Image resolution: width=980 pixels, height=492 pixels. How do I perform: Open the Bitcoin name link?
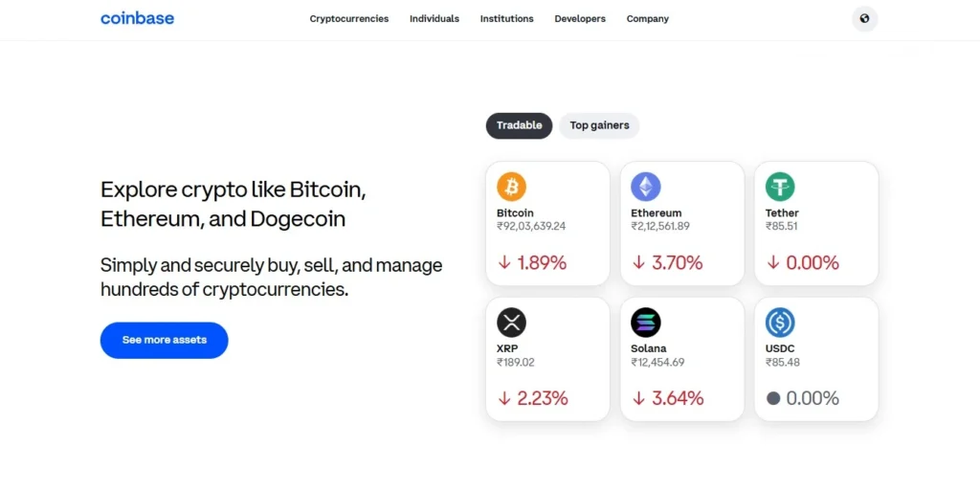click(x=515, y=213)
